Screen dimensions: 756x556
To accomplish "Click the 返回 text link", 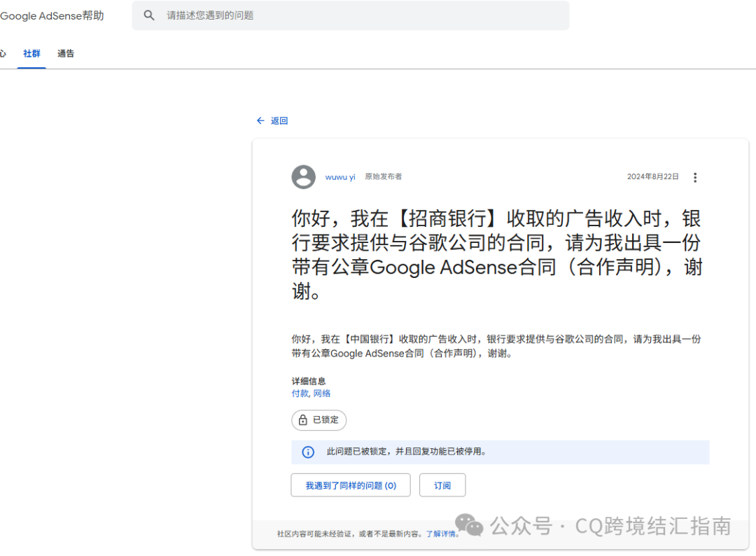I will click(278, 120).
